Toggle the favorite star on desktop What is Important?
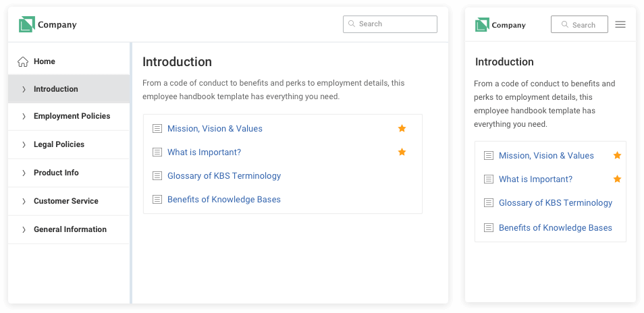This screenshot has width=644, height=313. (x=402, y=152)
